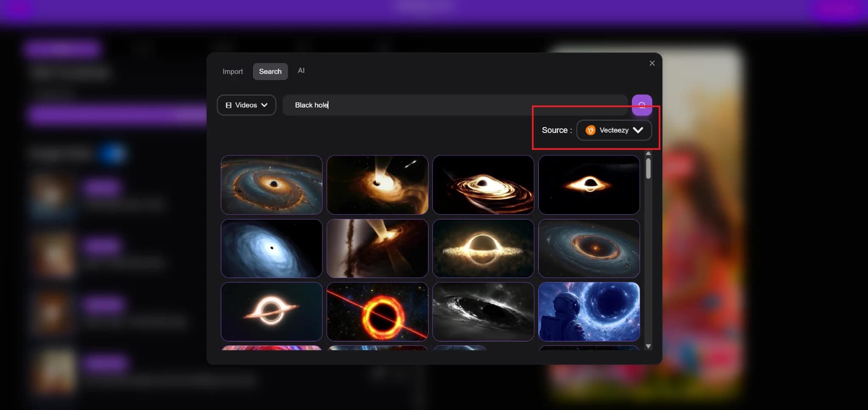Click the film-strip icon beside Videos
This screenshot has width=868, height=410.
pos(228,105)
